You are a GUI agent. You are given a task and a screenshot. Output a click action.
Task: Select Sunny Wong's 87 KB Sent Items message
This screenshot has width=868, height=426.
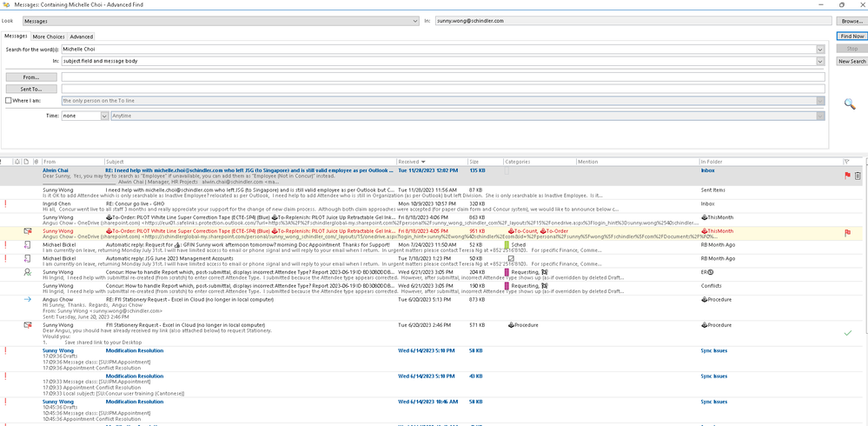point(432,193)
